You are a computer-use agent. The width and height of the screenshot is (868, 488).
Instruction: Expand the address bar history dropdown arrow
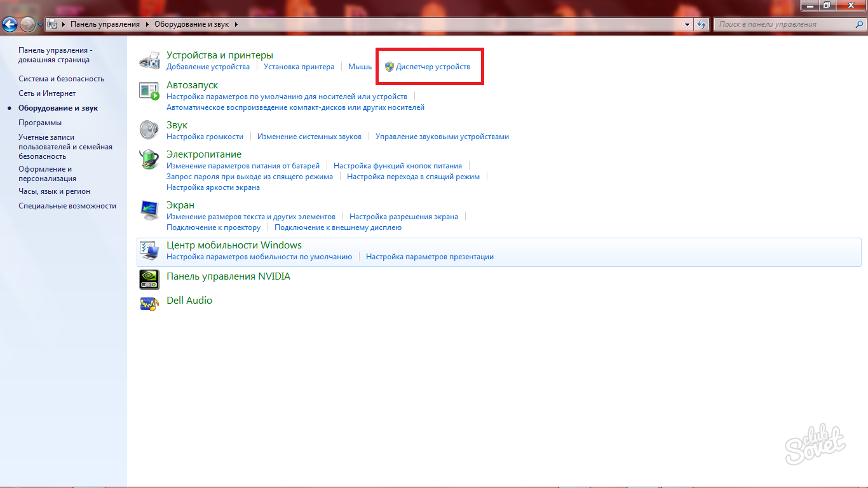(x=687, y=24)
